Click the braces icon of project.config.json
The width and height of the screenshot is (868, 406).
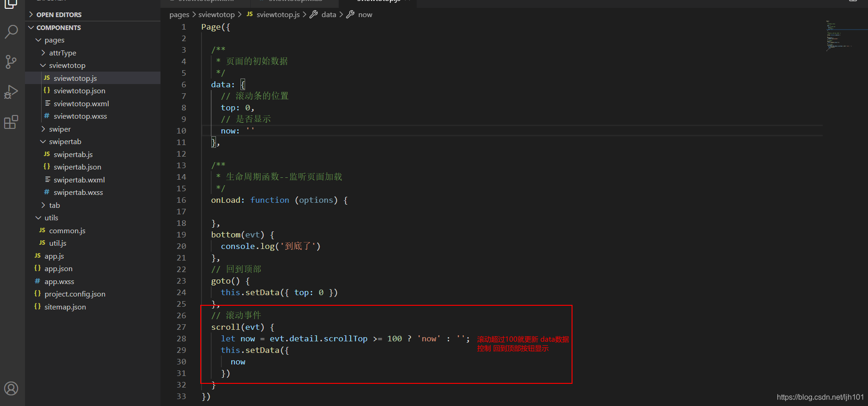(37, 294)
